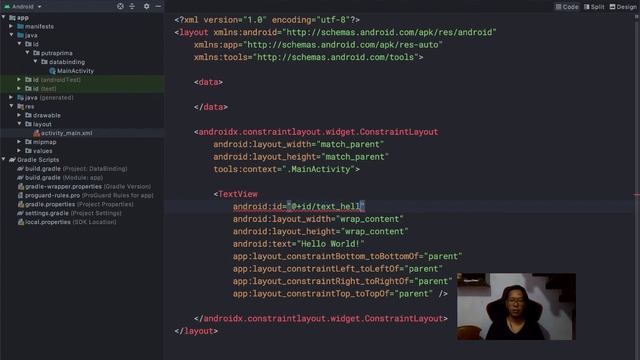Click the settings.gradle file icon

click(20, 213)
